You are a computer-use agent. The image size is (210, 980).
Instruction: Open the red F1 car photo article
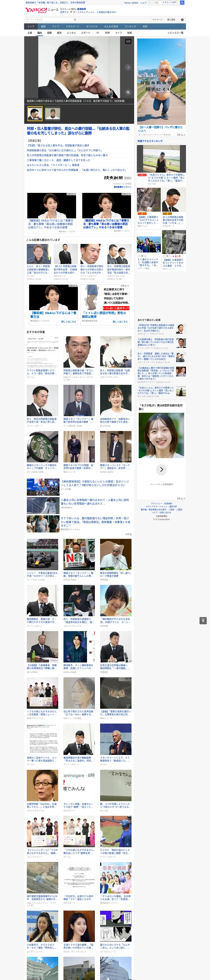42,554
